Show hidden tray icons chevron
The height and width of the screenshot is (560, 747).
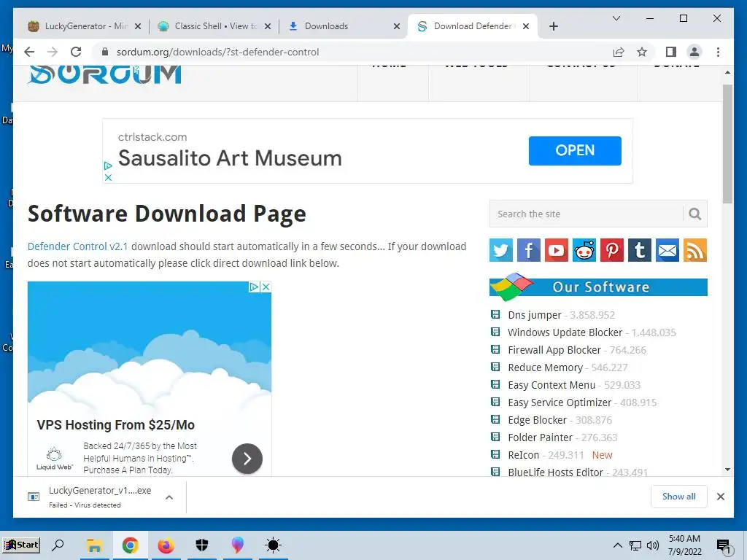pyautogui.click(x=617, y=545)
